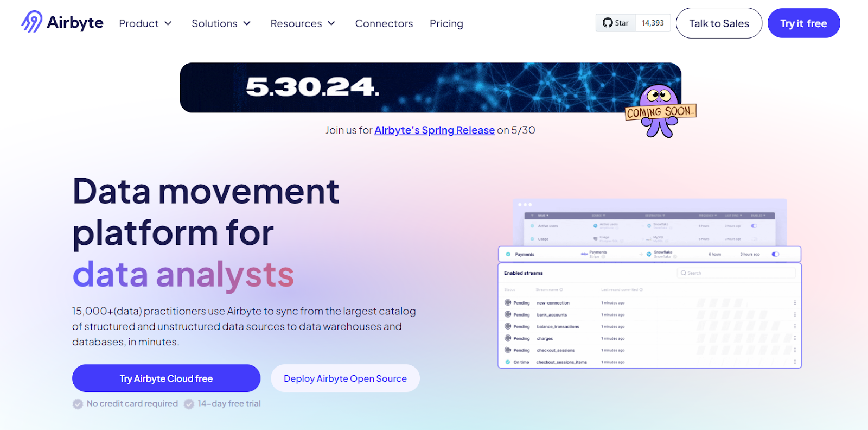Open the three-dot menu for bank_accounts

[x=795, y=314]
